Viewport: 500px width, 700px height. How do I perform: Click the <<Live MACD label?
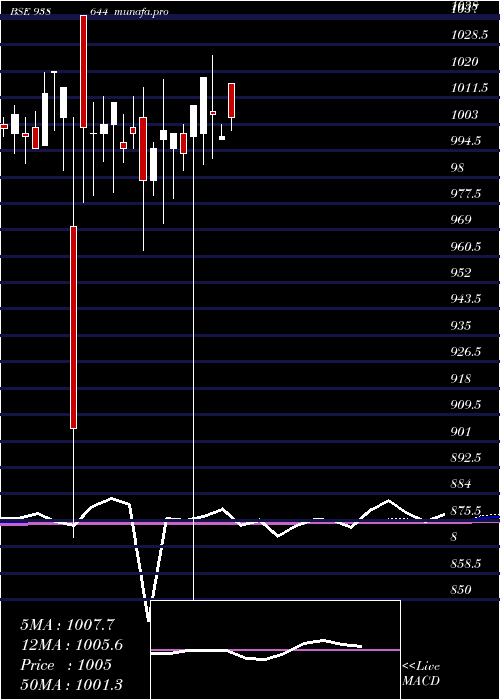tap(421, 674)
